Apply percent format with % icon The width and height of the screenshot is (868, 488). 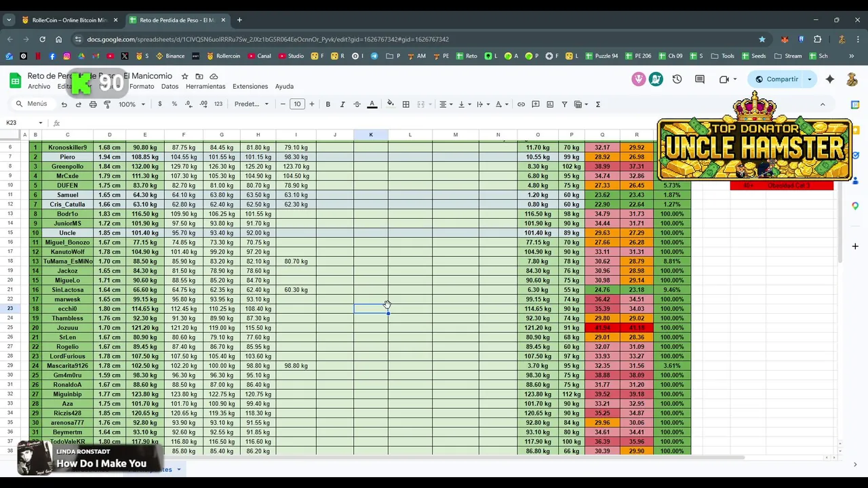click(x=174, y=104)
